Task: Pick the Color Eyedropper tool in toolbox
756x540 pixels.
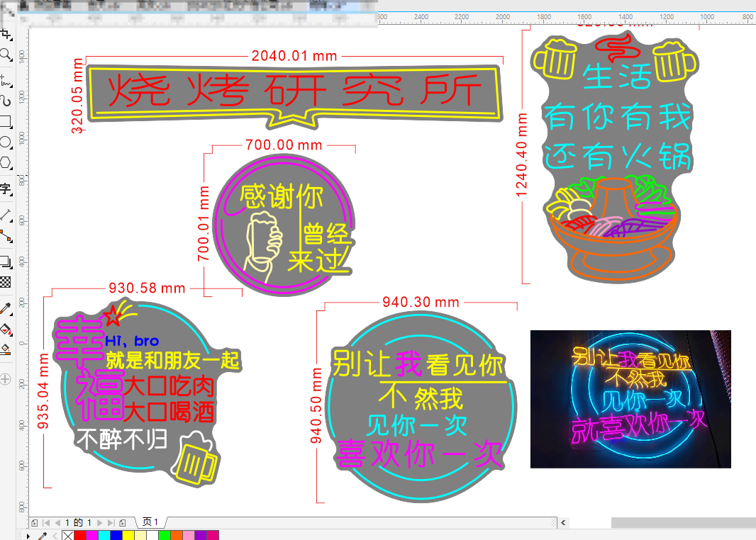Action: click(x=6, y=308)
